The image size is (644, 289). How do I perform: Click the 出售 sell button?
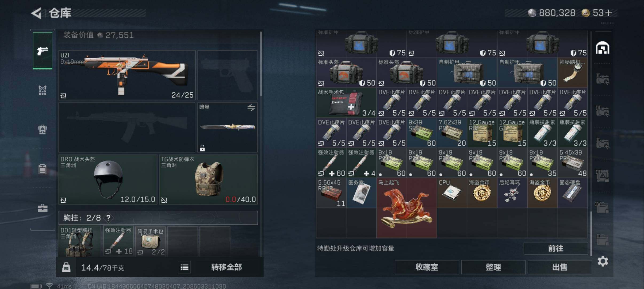(560, 267)
